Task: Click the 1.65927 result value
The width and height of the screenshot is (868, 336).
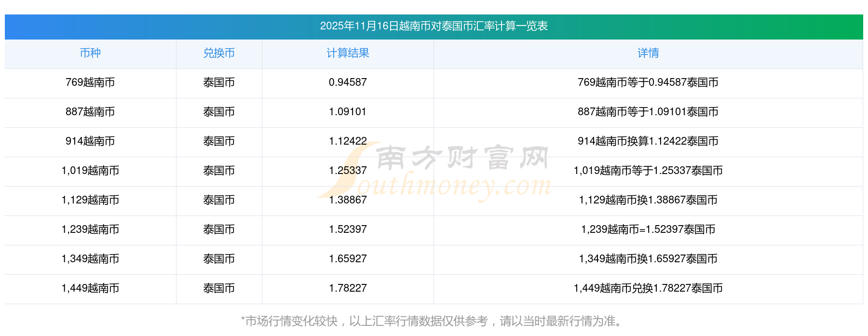Action: click(x=348, y=259)
